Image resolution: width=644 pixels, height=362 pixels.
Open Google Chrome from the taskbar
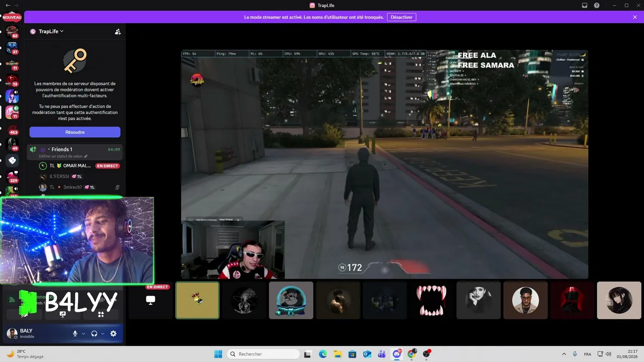pyautogui.click(x=412, y=354)
